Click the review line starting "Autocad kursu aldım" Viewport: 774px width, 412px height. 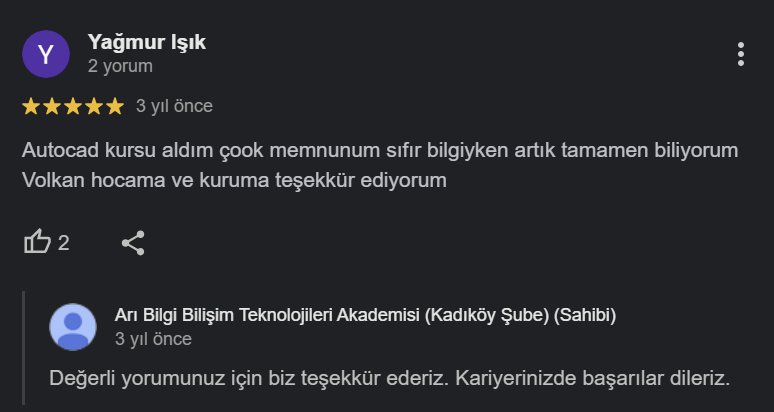(x=380, y=151)
